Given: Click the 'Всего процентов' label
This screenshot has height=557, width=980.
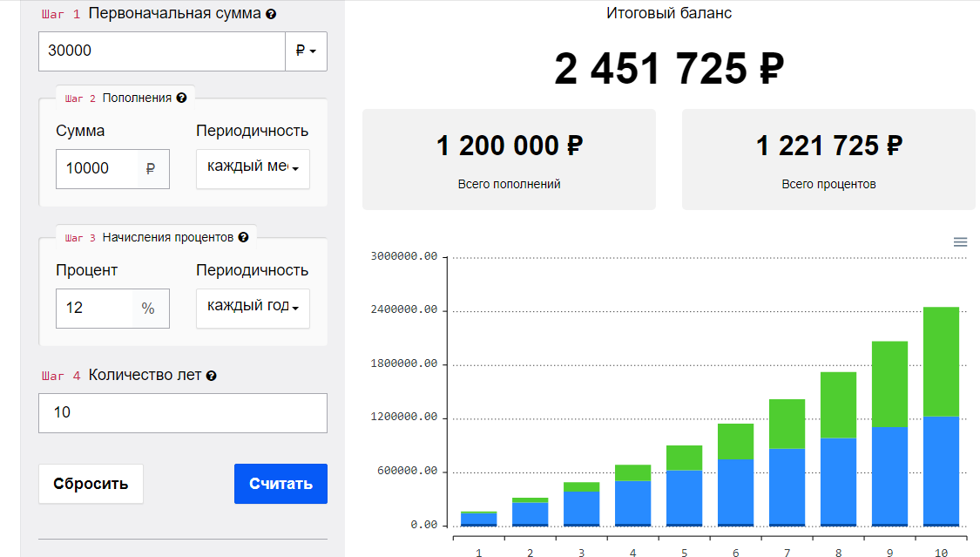Looking at the screenshot, I should pos(828,184).
